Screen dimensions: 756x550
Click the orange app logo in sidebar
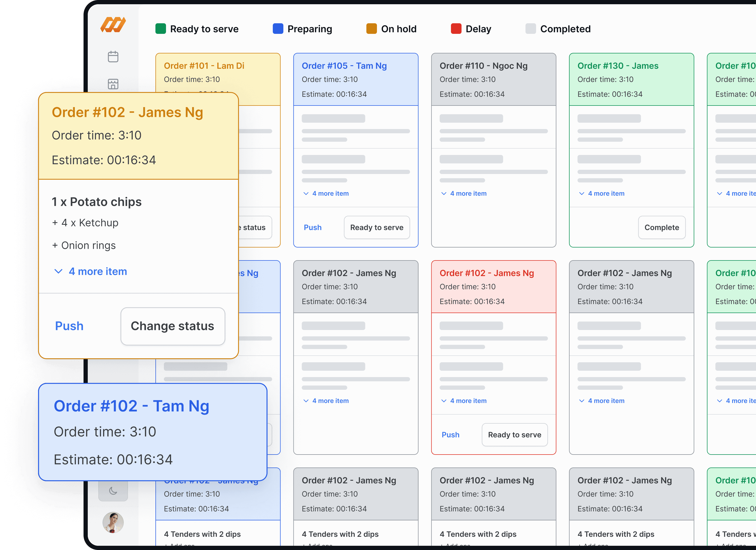pyautogui.click(x=113, y=25)
